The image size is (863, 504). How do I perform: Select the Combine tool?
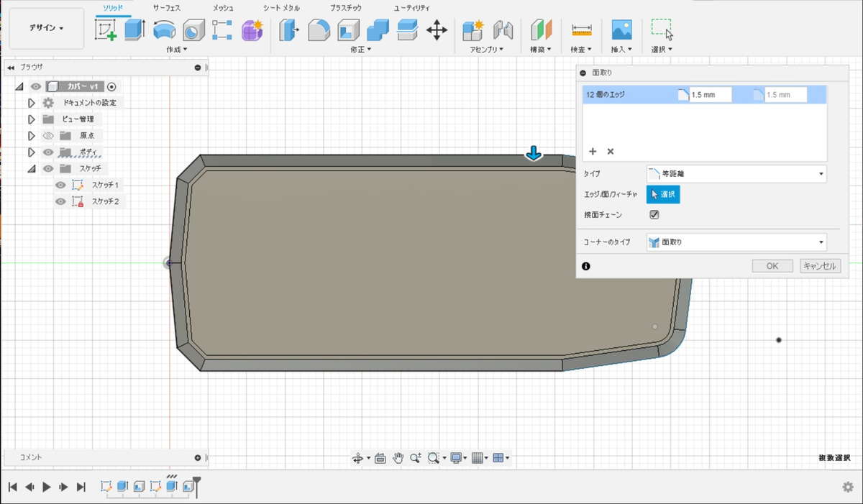point(378,29)
